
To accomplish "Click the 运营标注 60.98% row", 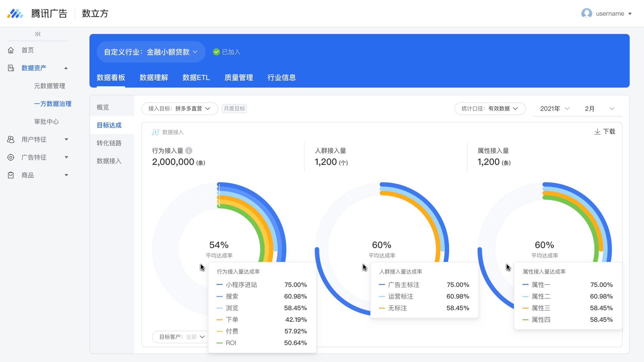I will click(x=424, y=296).
